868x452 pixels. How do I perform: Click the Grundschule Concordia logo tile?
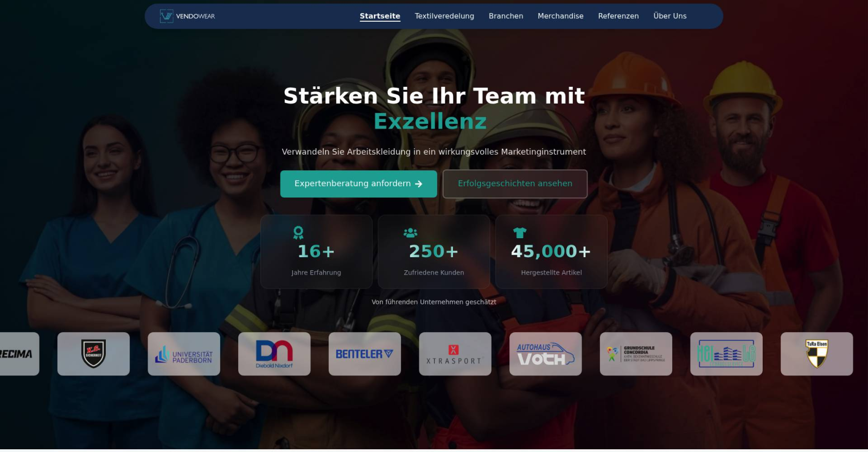point(636,354)
